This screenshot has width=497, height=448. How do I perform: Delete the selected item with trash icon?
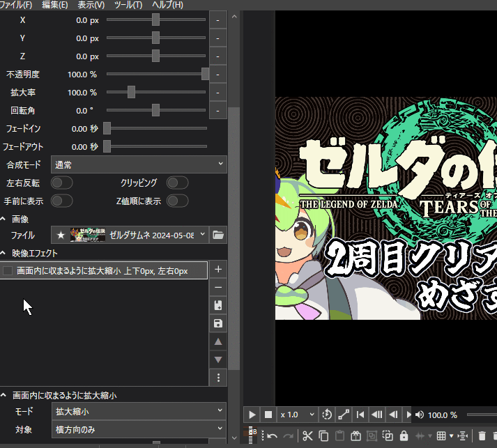coord(482,436)
